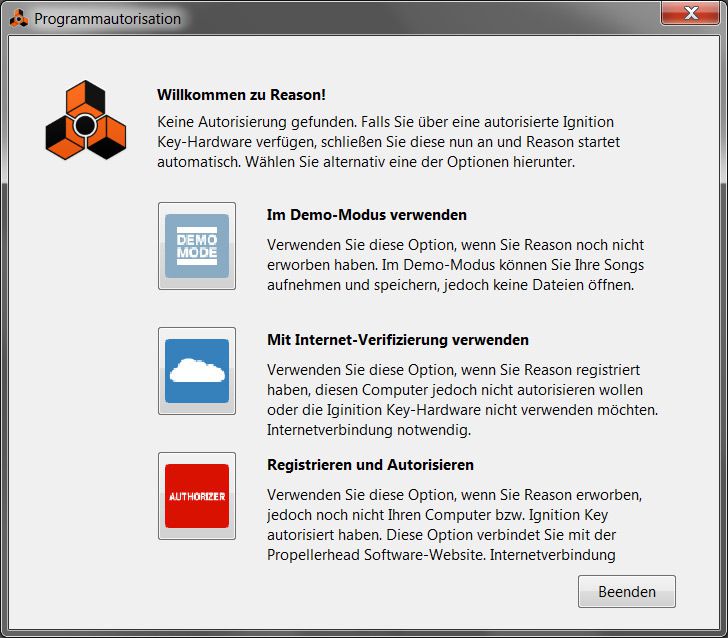The width and height of the screenshot is (728, 638).
Task: Select the cloud Internet verification icon
Action: tap(197, 371)
